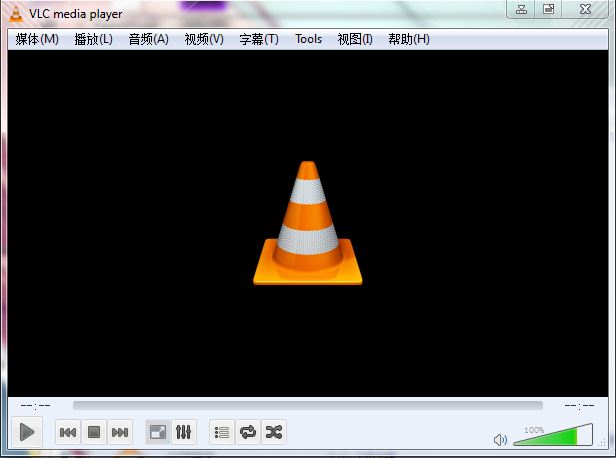
Task: Skip to previous media track
Action: click(68, 432)
